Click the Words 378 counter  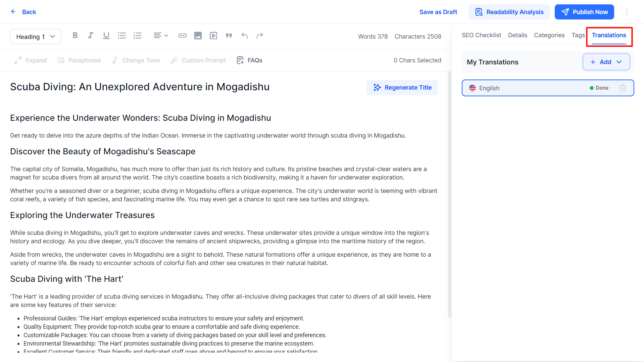tap(373, 37)
